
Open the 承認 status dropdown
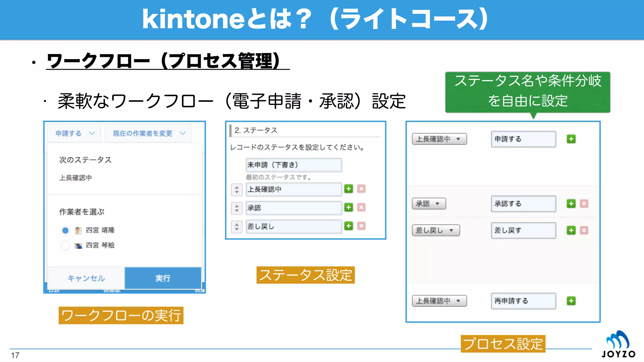tap(429, 204)
